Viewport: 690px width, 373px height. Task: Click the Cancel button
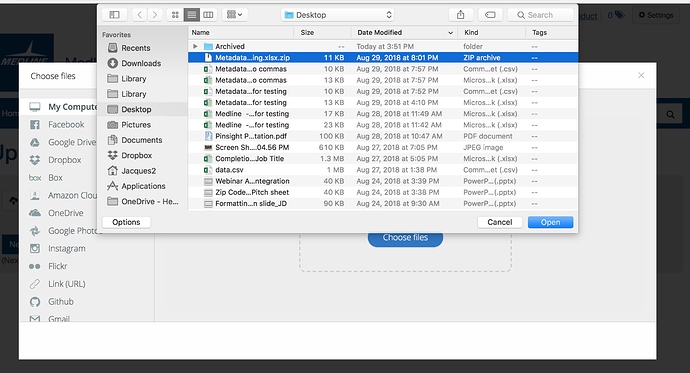tap(500, 222)
